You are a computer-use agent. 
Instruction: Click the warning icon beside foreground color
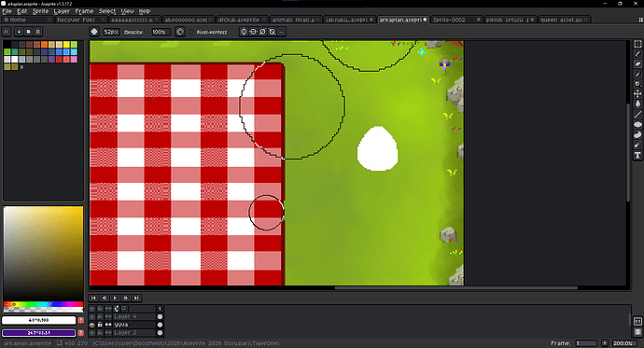(x=80, y=320)
